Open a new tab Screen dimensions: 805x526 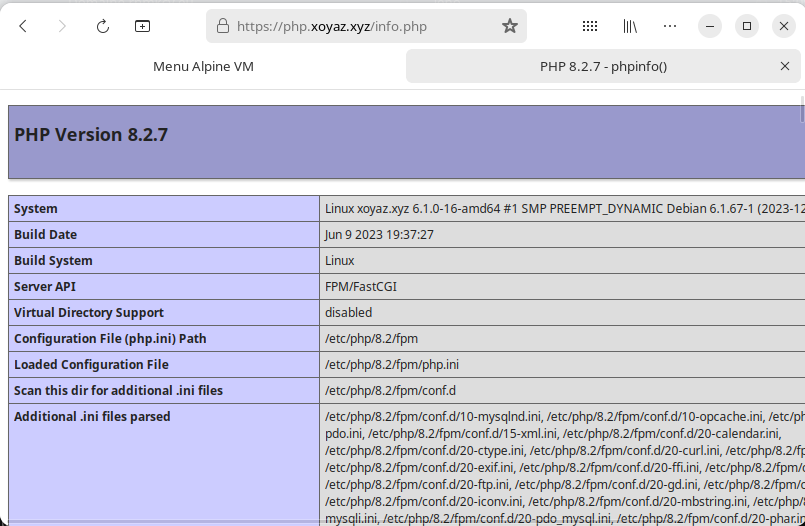[142, 26]
